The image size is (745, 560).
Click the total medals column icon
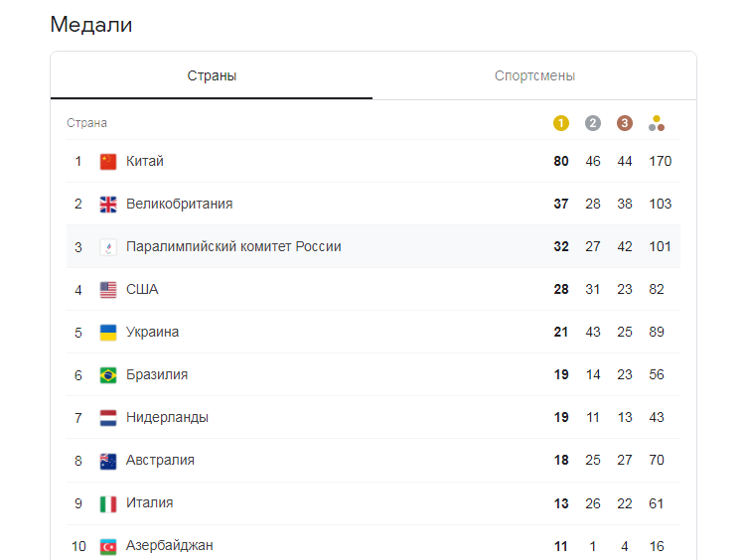point(657,123)
